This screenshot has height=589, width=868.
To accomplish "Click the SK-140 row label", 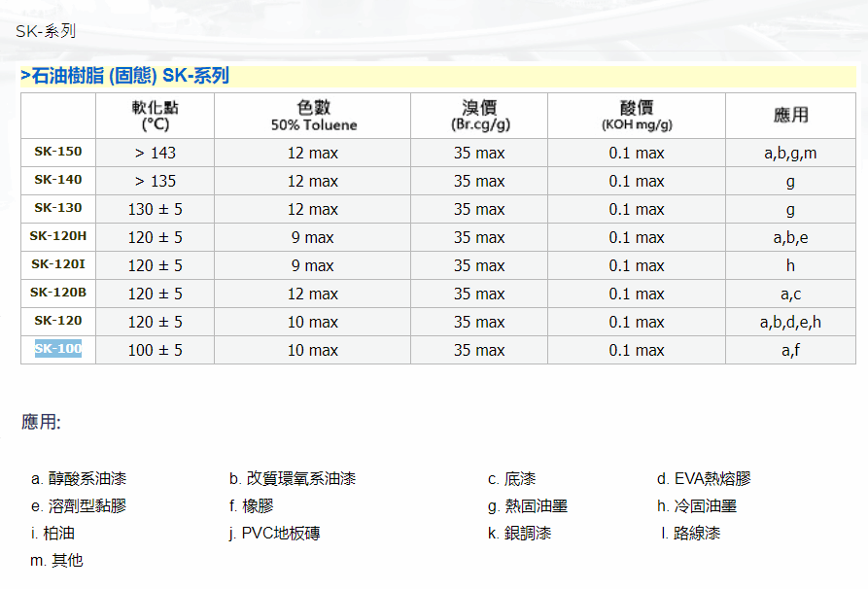I will (x=58, y=180).
